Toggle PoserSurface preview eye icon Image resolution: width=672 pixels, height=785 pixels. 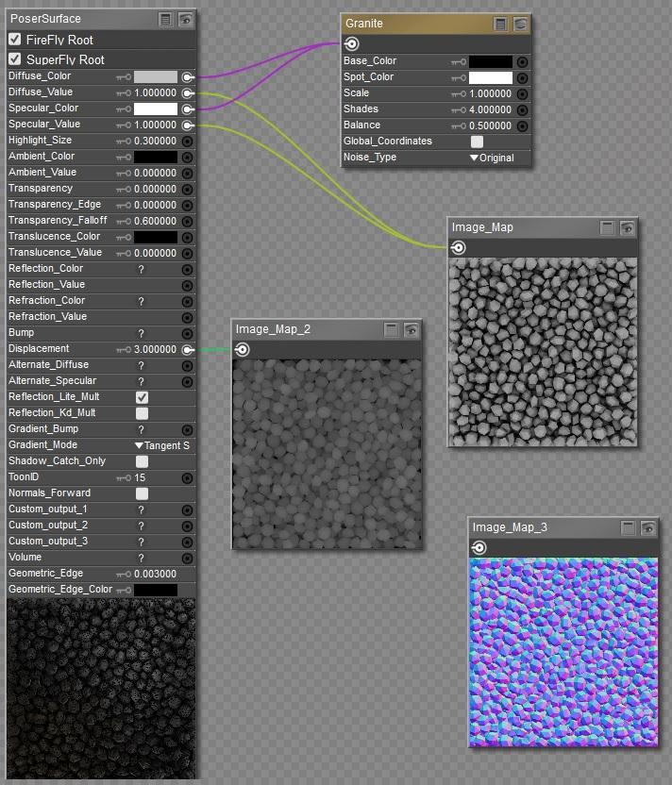186,20
